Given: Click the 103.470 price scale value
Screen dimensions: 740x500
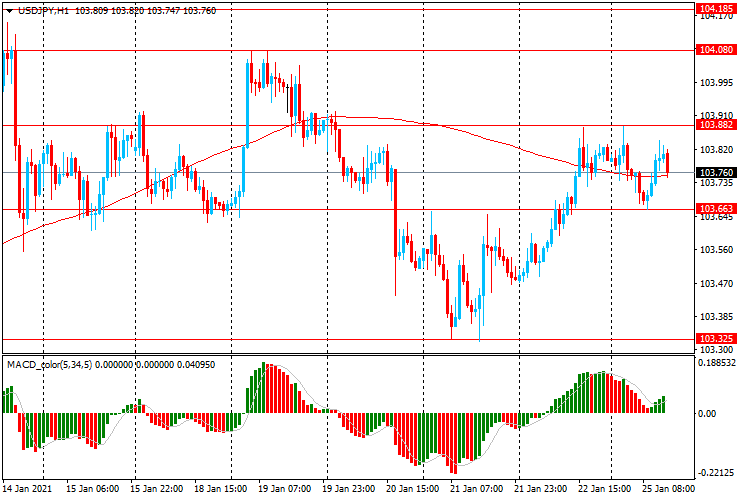Looking at the screenshot, I should click(716, 284).
